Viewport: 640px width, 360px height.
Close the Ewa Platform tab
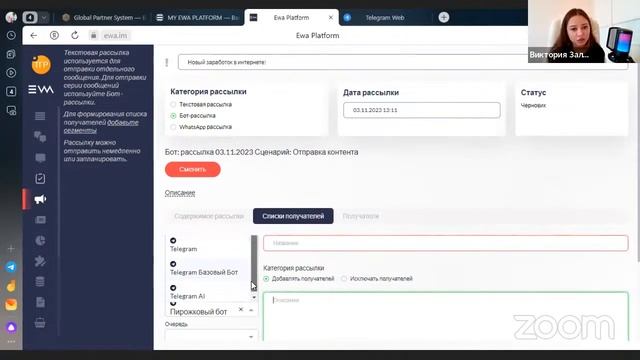pyautogui.click(x=331, y=18)
